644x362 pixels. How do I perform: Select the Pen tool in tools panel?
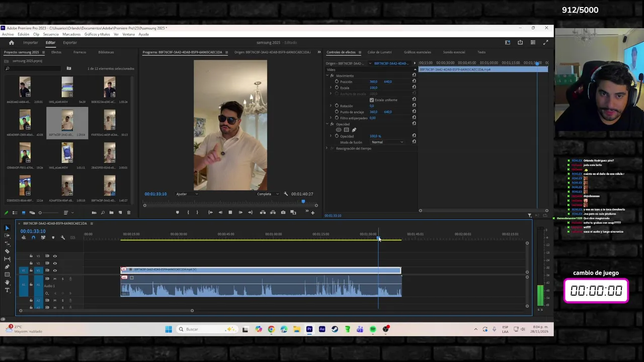tap(7, 267)
